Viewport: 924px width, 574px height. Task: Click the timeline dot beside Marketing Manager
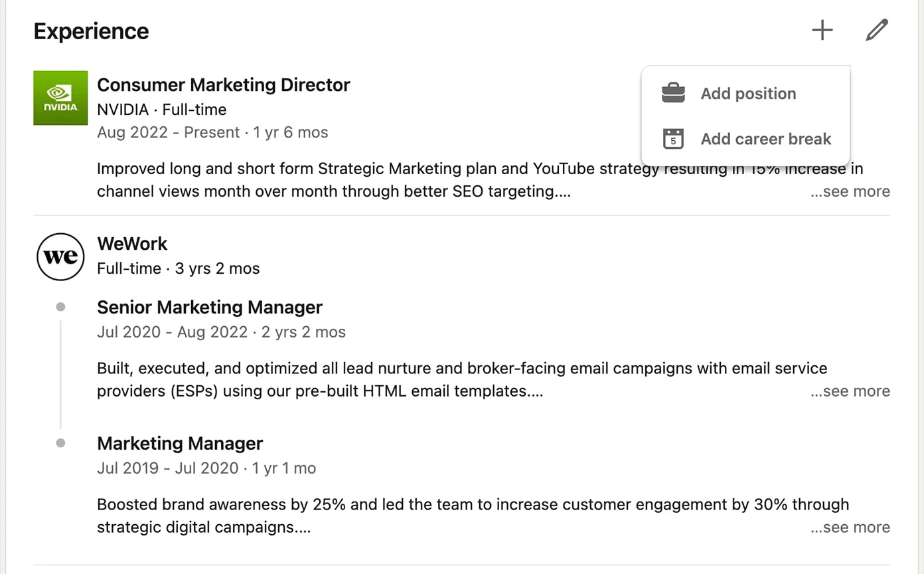coord(60,443)
